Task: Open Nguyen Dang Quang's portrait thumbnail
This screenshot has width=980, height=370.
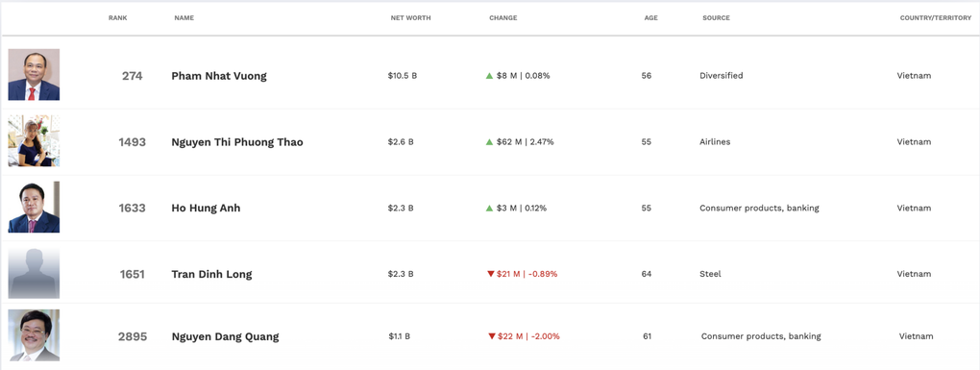Action: [34, 335]
